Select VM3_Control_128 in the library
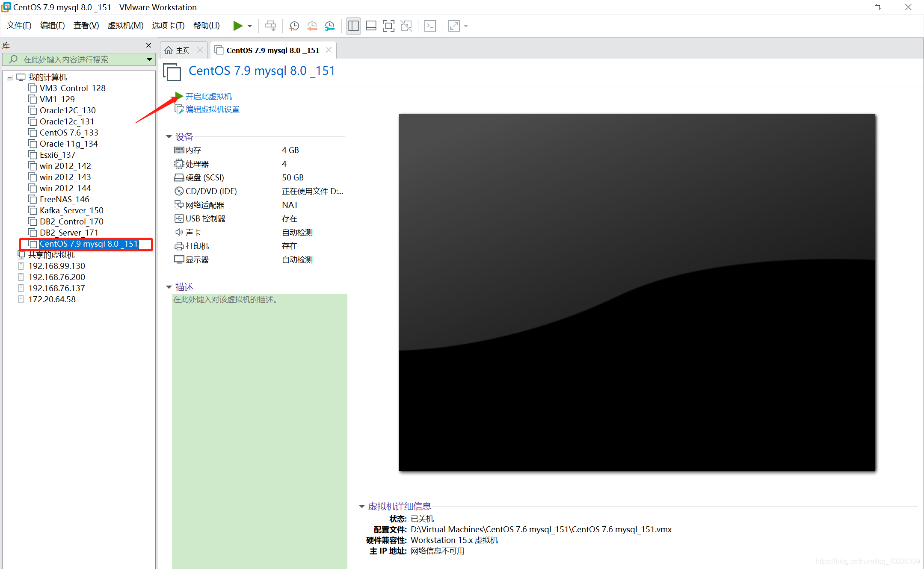 tap(72, 88)
